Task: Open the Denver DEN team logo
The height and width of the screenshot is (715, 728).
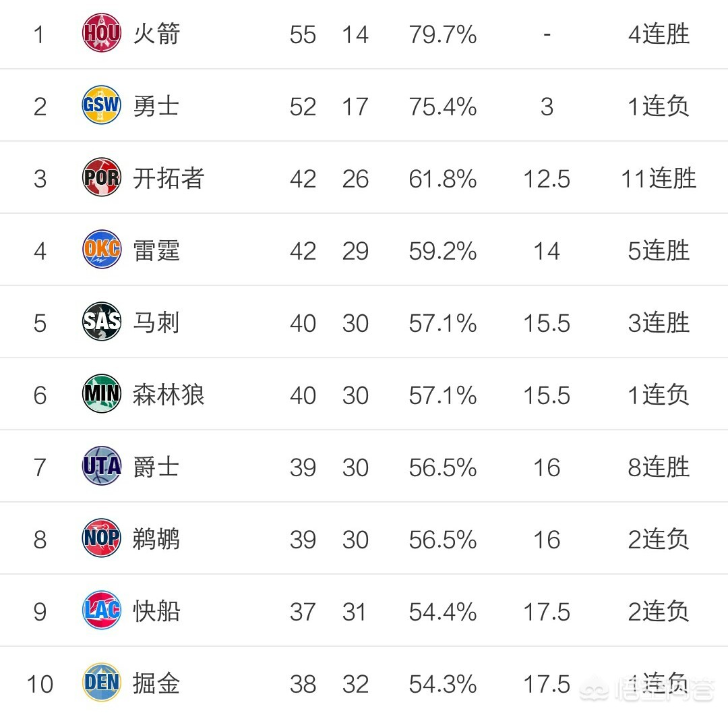Action: click(x=102, y=683)
